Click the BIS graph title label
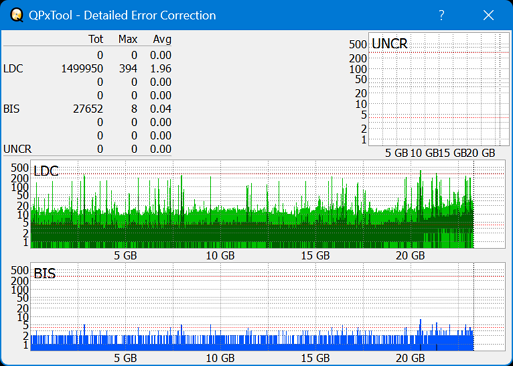513x366 pixels. pyautogui.click(x=45, y=274)
